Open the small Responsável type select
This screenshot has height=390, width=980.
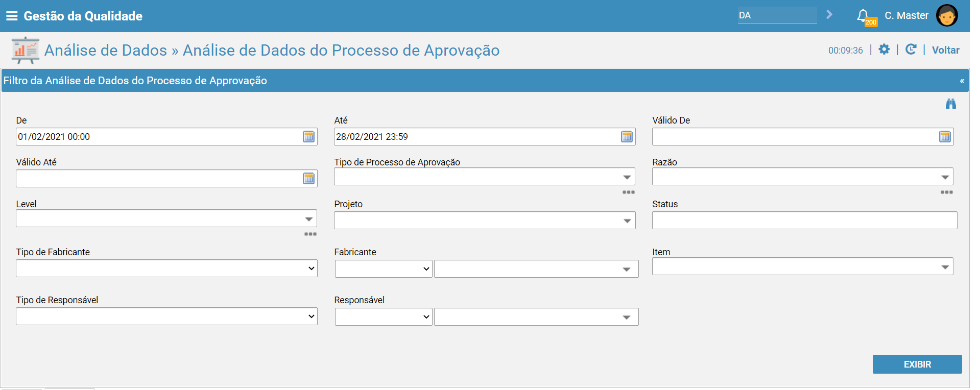coord(384,316)
